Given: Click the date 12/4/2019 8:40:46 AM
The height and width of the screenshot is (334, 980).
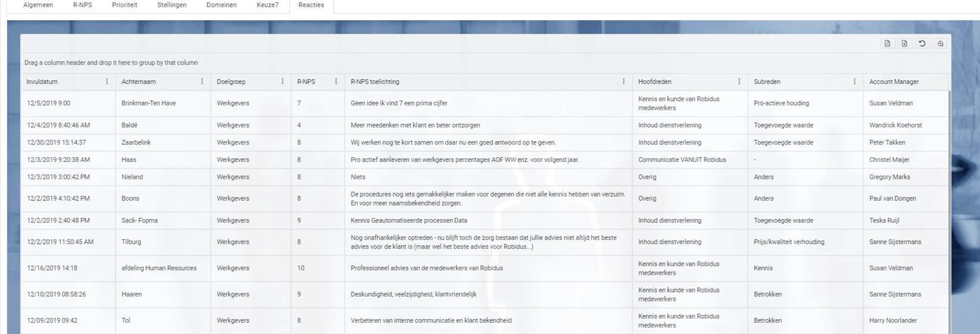Looking at the screenshot, I should pos(58,125).
